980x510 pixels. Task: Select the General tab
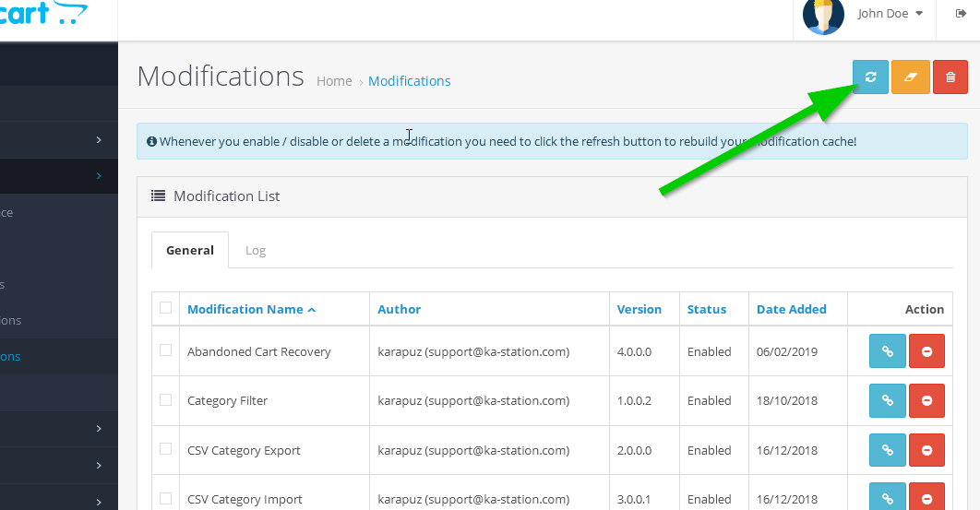point(190,250)
